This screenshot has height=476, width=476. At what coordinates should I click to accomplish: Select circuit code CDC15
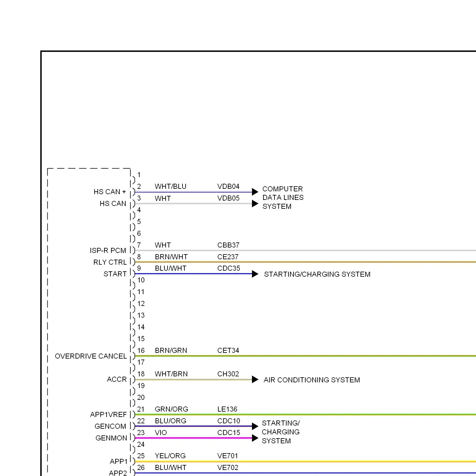(228, 433)
